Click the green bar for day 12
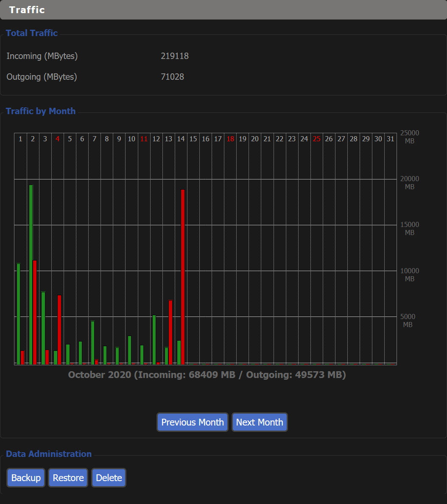Screen dimensions: 447x504 (x=154, y=339)
